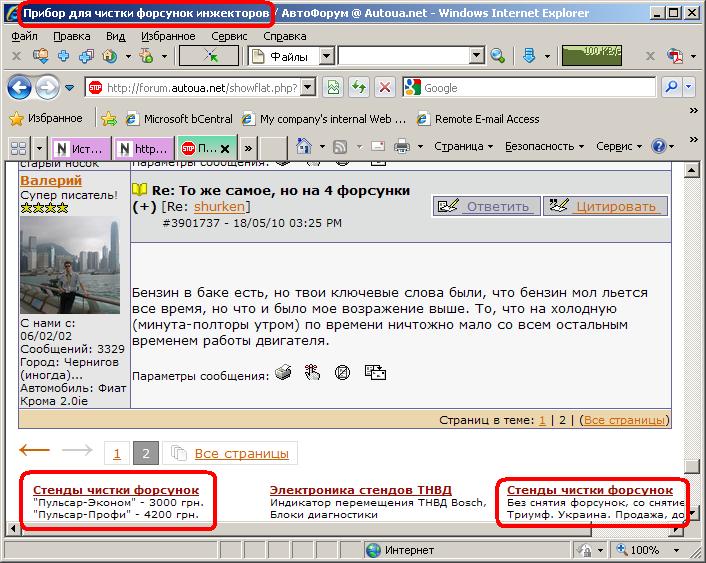Expand the zoom level 100% dropdown
The height and width of the screenshot is (563, 706).
tap(671, 550)
